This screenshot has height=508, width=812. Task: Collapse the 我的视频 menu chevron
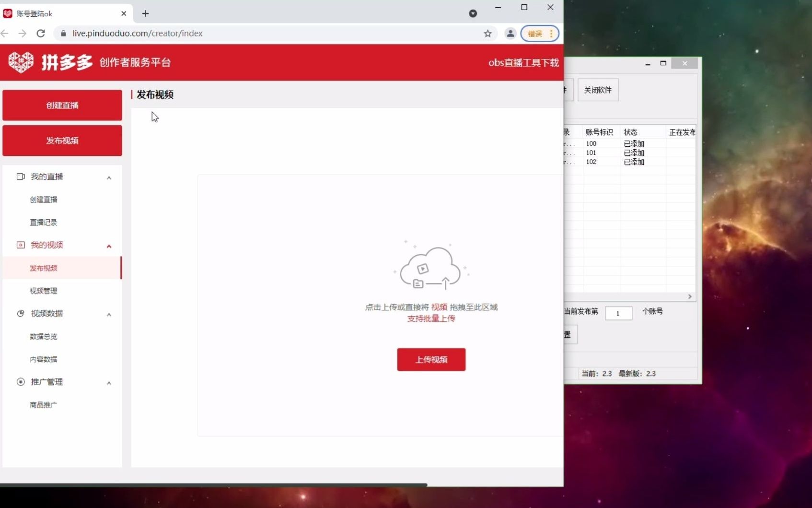pyautogui.click(x=109, y=246)
